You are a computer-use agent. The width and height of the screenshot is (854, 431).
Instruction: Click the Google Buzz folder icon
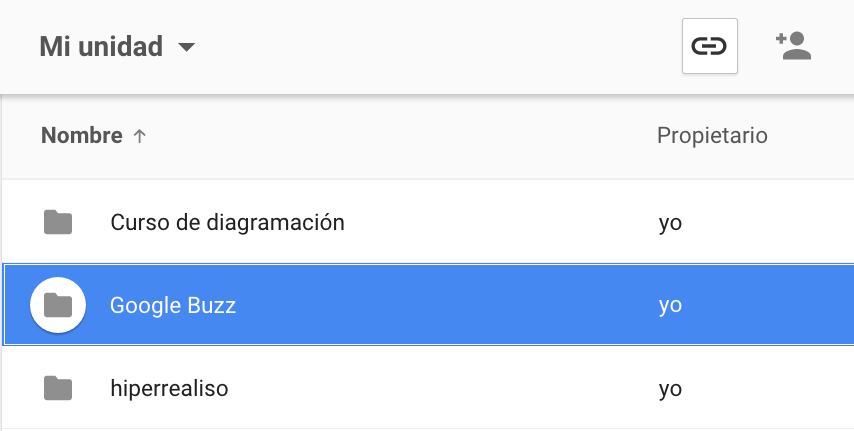[58, 305]
